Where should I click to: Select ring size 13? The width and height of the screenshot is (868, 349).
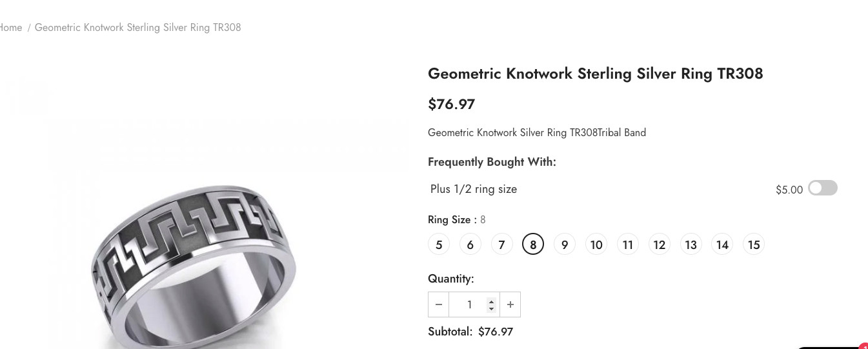[691, 244]
